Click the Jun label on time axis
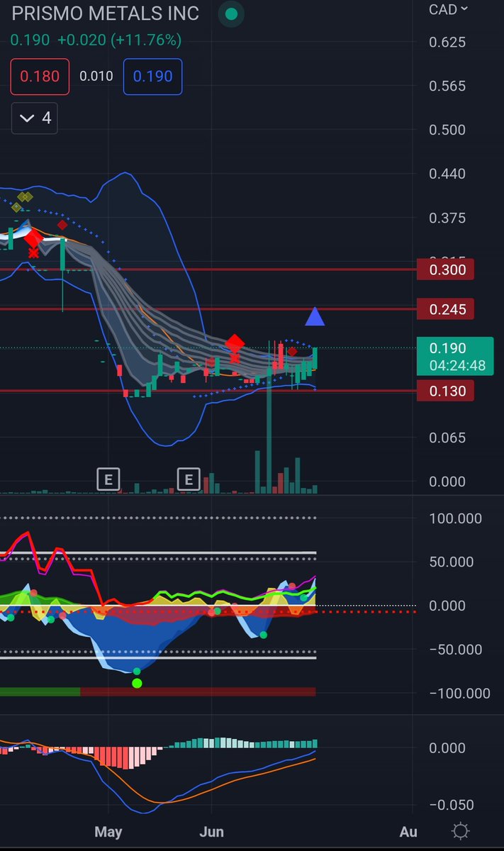 tap(212, 831)
